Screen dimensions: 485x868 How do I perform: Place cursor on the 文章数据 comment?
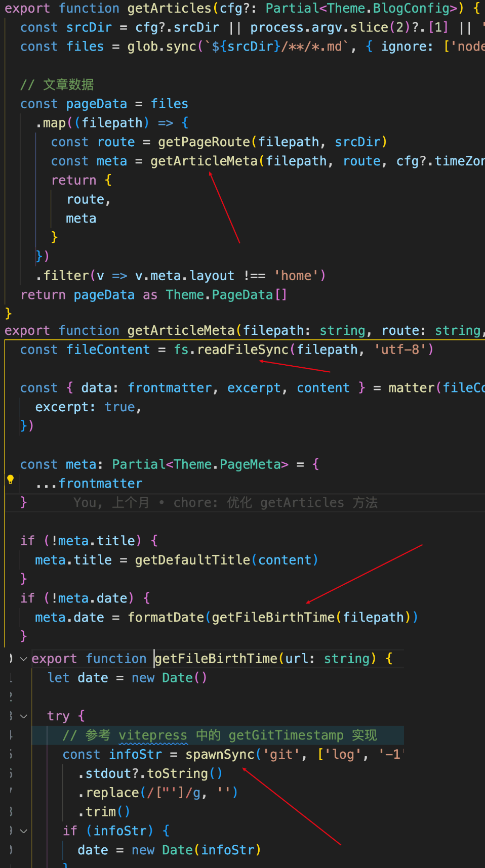(x=68, y=84)
